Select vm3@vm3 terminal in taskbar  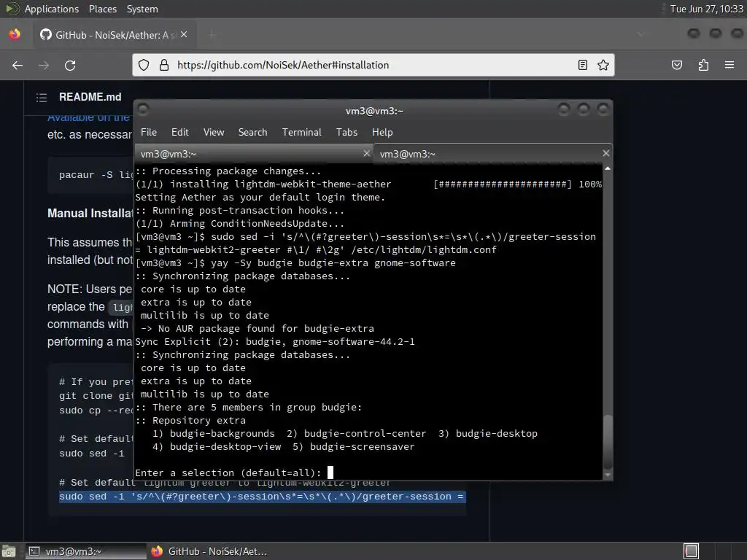pyautogui.click(x=86, y=551)
